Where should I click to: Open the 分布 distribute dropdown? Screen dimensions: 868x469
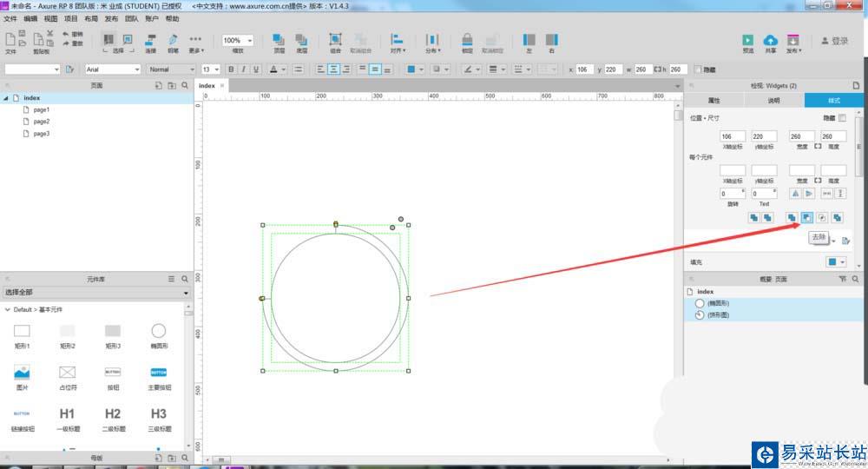[x=432, y=43]
